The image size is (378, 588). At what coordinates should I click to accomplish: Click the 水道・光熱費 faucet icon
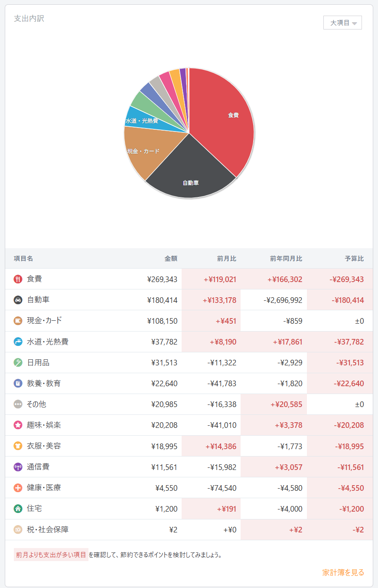click(18, 342)
